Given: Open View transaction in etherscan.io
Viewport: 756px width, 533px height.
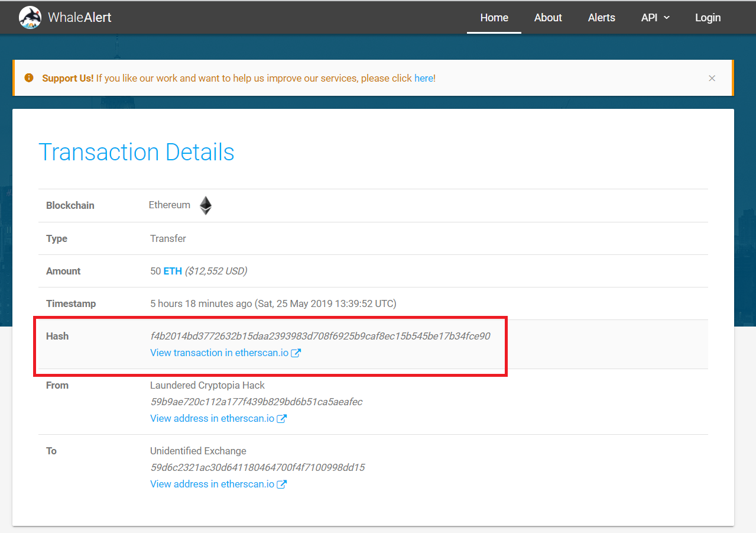Looking at the screenshot, I should click(x=220, y=353).
